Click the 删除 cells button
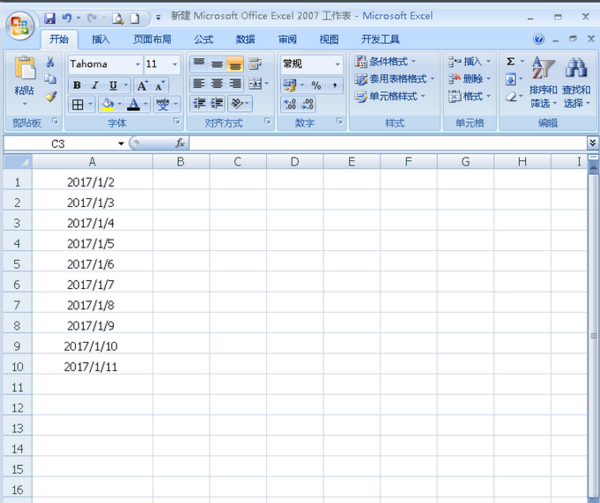Screen dimensions: 600x503 (x=469, y=79)
